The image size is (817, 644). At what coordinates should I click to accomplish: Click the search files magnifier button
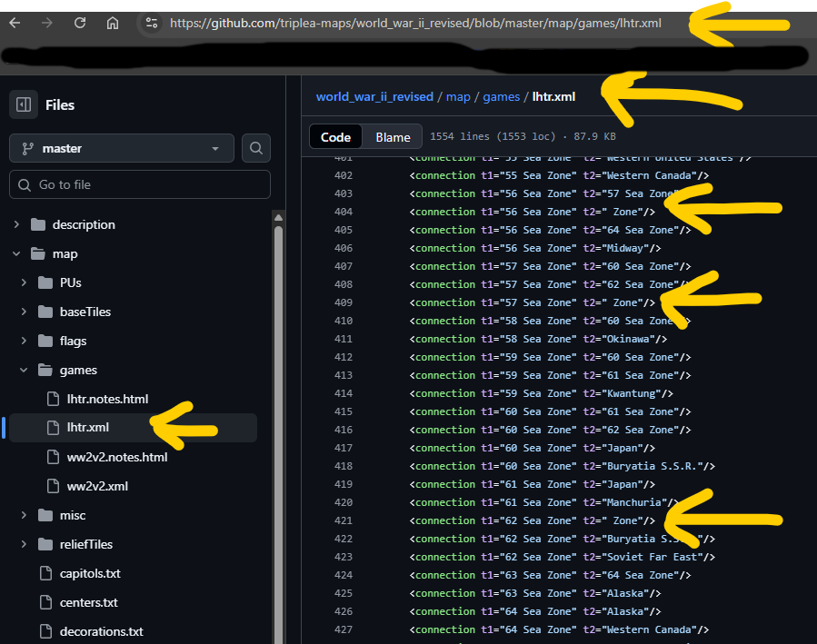coord(256,148)
